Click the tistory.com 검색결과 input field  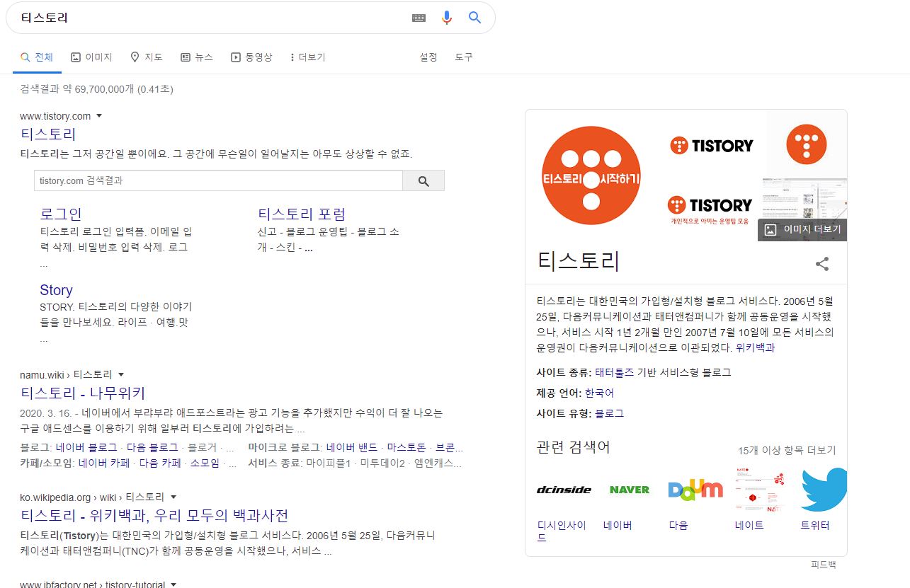[218, 180]
